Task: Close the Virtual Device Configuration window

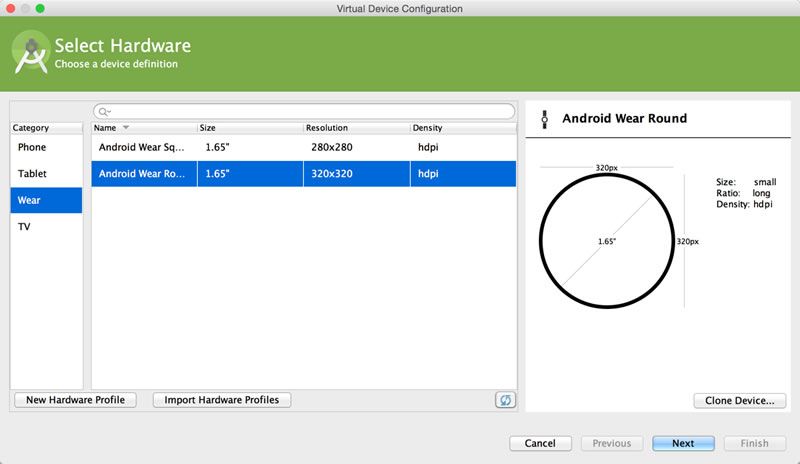Action: [x=10, y=8]
